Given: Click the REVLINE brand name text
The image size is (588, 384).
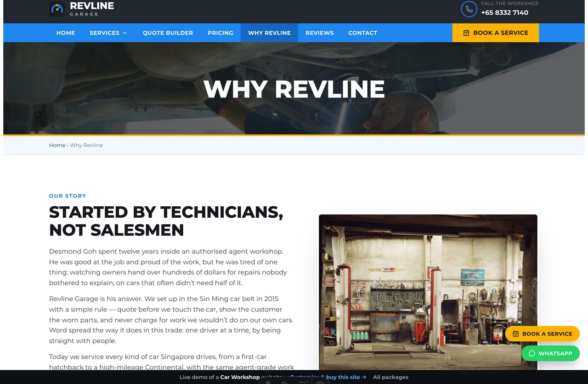Looking at the screenshot, I should (x=92, y=6).
